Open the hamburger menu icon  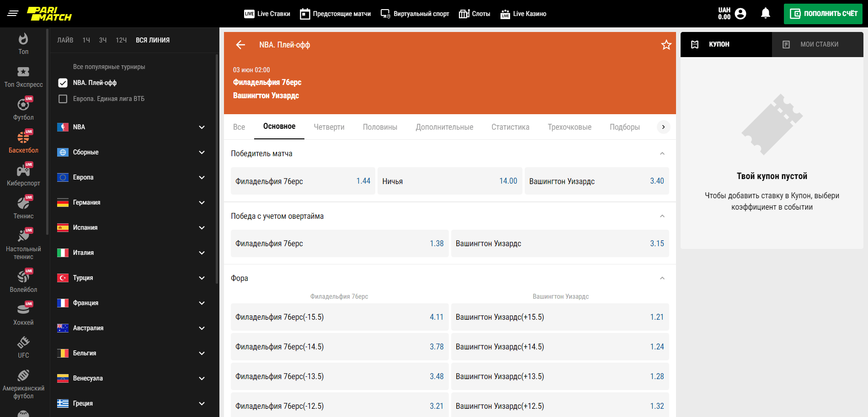point(13,14)
